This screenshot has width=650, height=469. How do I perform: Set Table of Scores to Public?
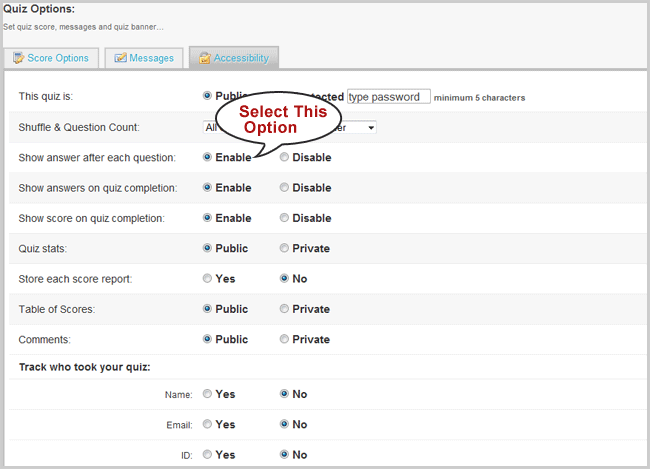click(207, 309)
